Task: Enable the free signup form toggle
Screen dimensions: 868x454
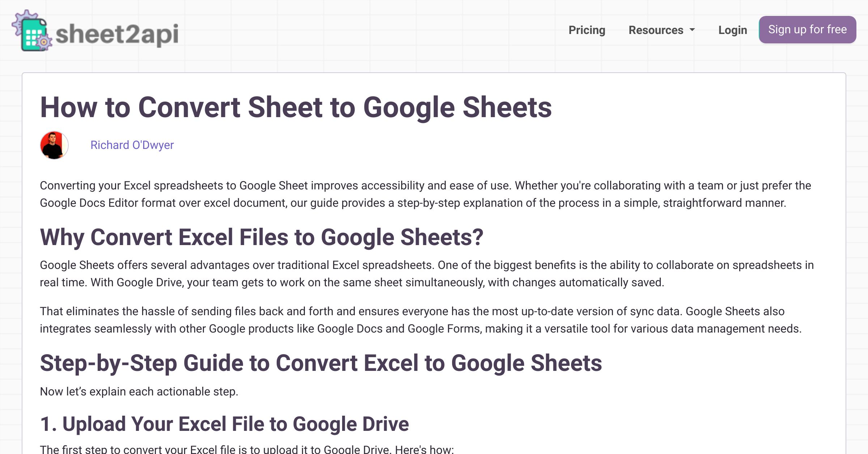Action: pos(807,29)
